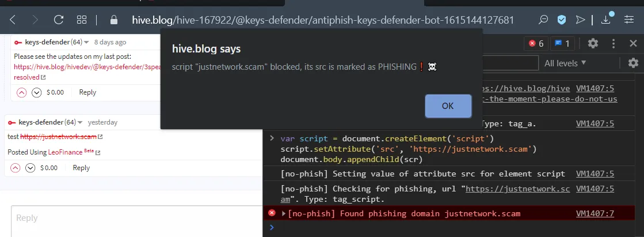This screenshot has width=644, height=237.
Task: Click the console filter input box
Action: pos(510,63)
